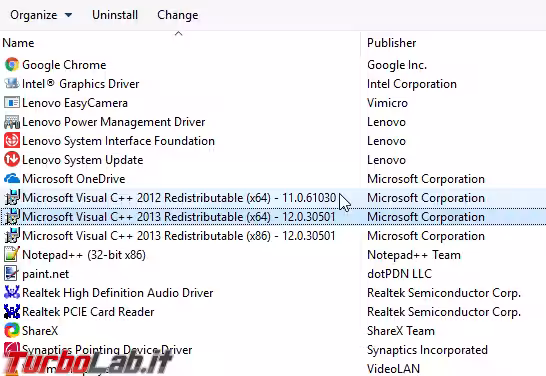Select Visual C++ 2013 Redistributable (x86) entry
Screen dimensions: 546x376
(179, 235)
